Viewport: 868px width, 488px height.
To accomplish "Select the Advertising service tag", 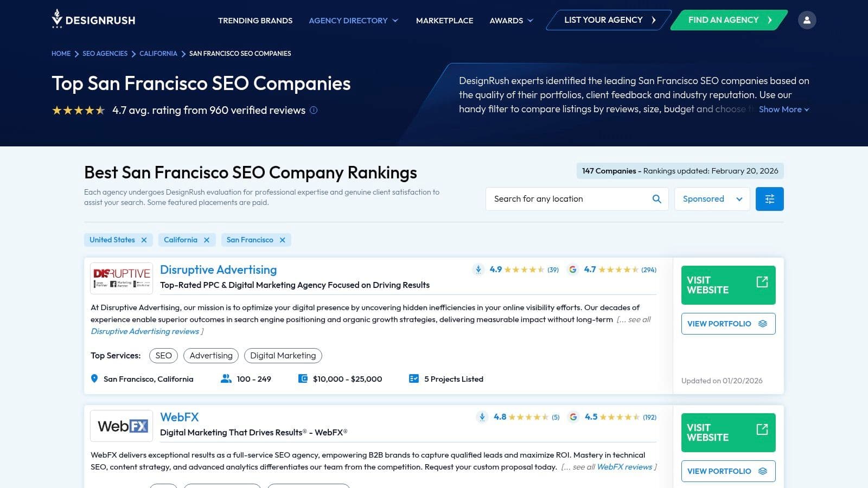I will (211, 356).
